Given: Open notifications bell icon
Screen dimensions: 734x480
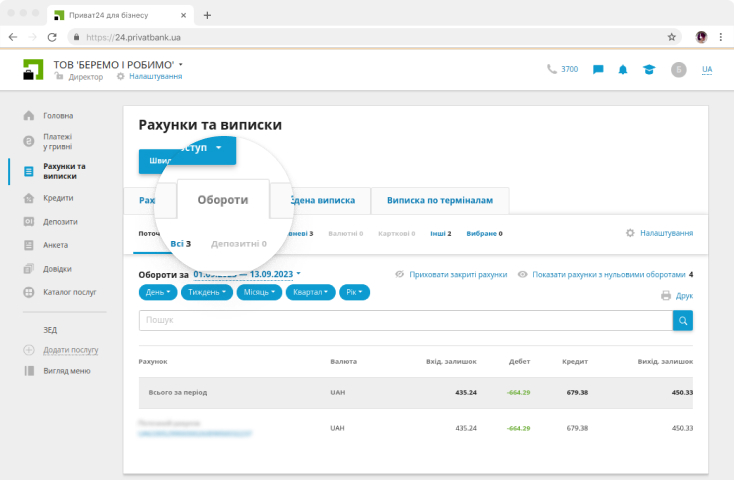Looking at the screenshot, I should (x=623, y=70).
